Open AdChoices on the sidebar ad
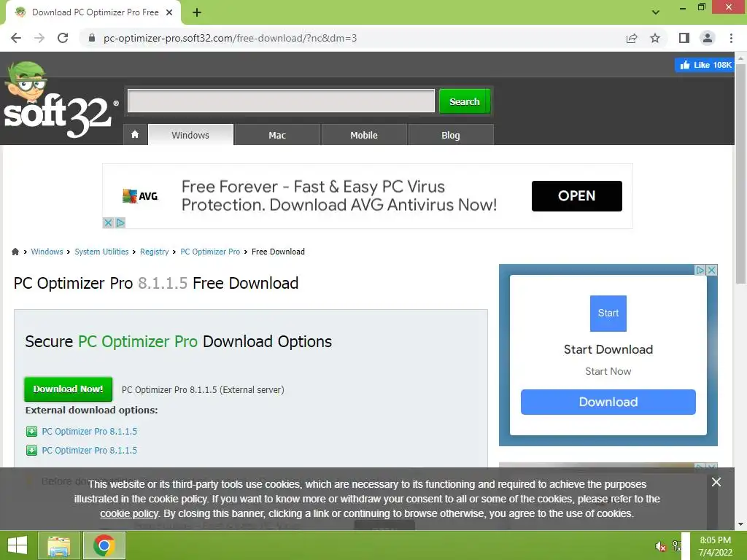The image size is (747, 560). (x=700, y=270)
